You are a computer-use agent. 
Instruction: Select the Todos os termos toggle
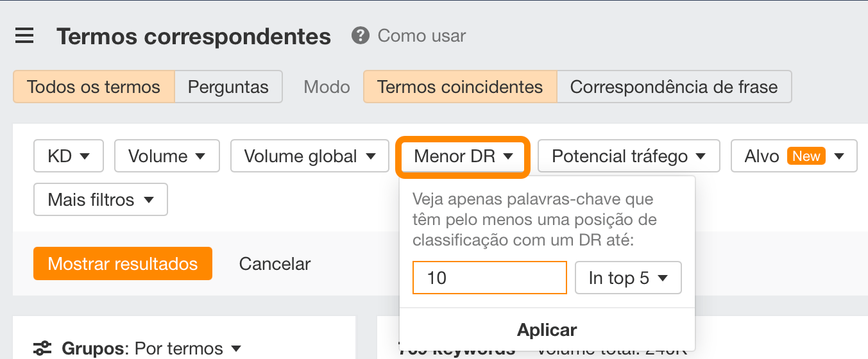click(x=94, y=87)
